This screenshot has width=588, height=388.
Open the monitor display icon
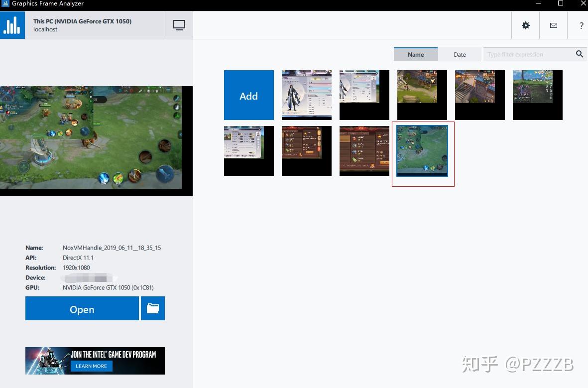[179, 25]
